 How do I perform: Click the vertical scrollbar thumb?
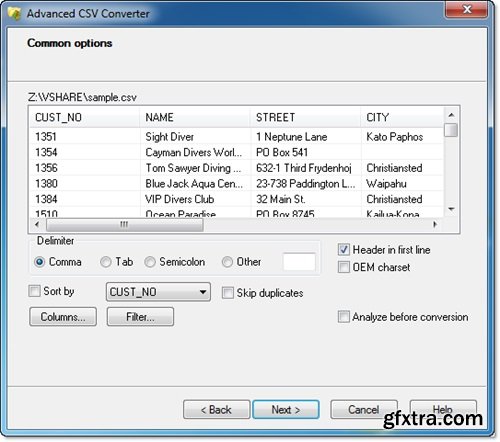click(x=451, y=130)
